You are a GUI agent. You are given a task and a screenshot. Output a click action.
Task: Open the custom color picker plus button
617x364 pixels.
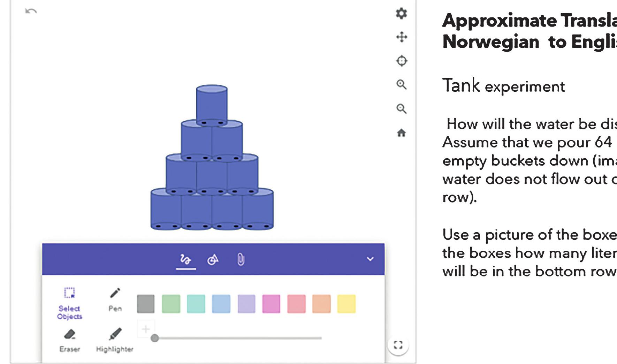[x=146, y=328]
